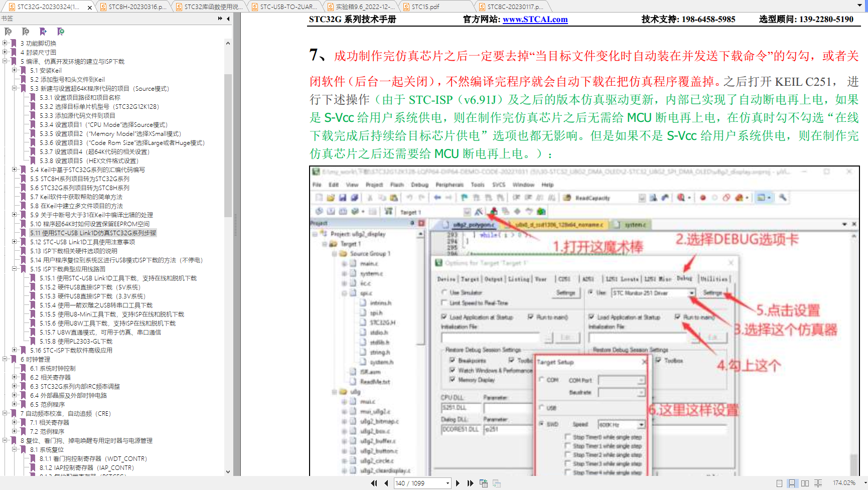This screenshot has height=490, width=868.
Task: Click the zoom value '174.02%'
Action: click(x=844, y=483)
